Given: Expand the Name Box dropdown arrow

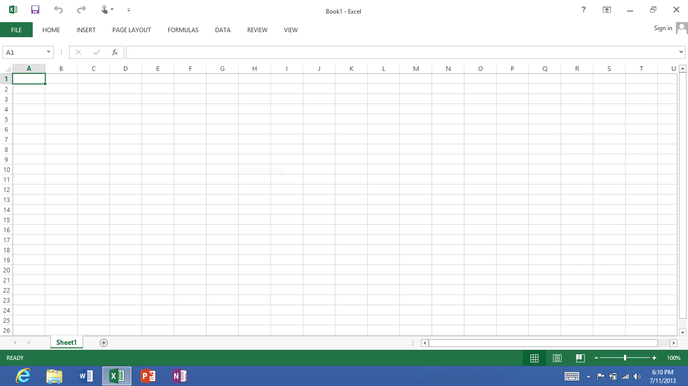Looking at the screenshot, I should pos(48,52).
